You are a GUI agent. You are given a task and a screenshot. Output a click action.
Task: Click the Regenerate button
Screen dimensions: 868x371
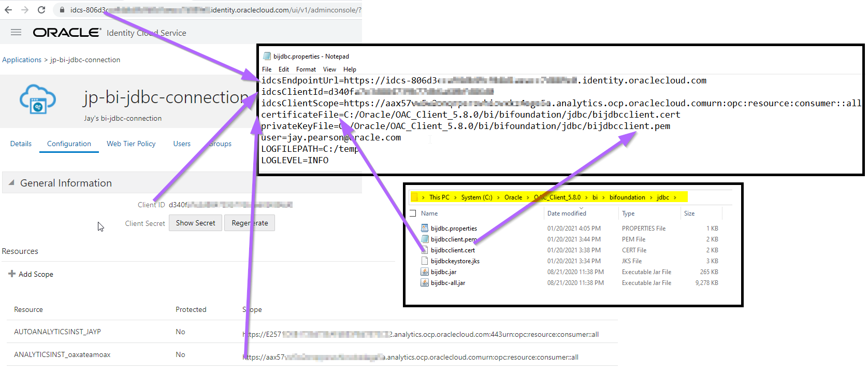click(x=250, y=223)
